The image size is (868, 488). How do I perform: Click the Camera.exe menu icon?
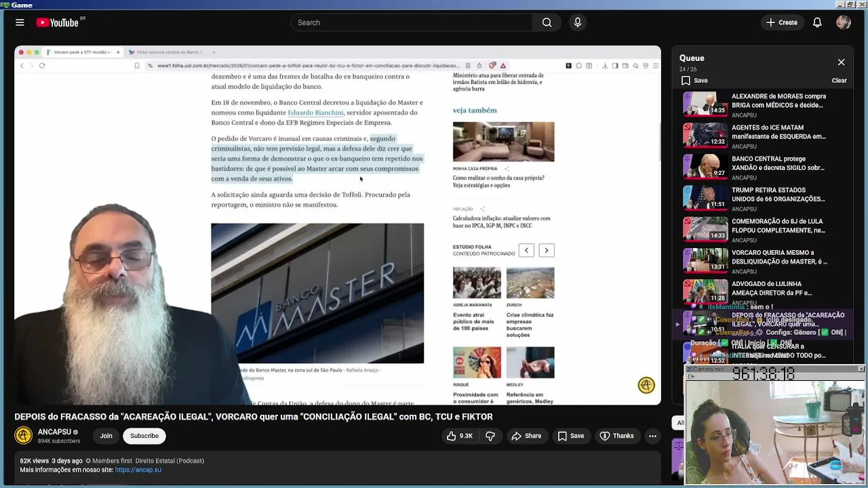690,369
